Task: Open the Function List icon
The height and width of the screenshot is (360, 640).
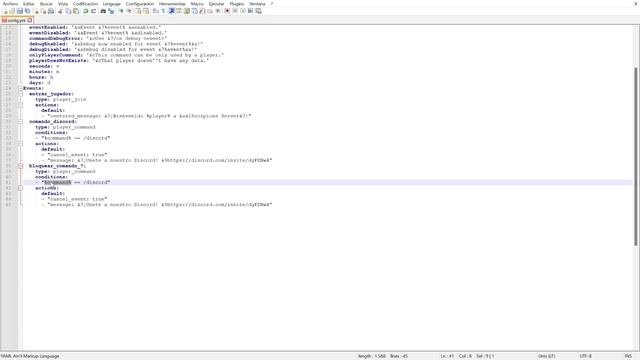Action: (202, 11)
